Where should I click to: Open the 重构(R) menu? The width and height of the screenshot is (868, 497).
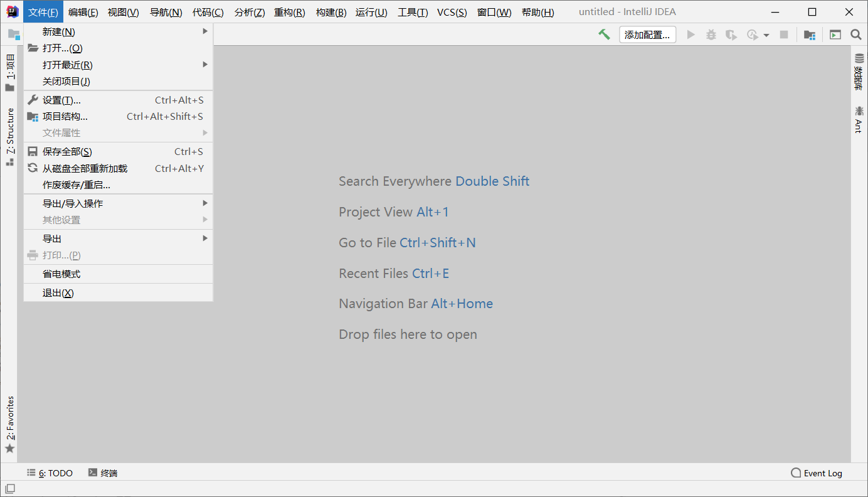tap(289, 12)
